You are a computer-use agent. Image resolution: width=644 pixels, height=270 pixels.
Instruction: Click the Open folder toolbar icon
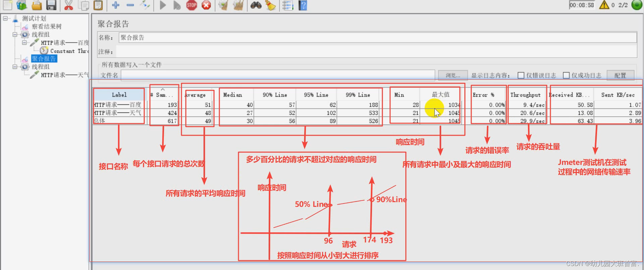(x=37, y=5)
